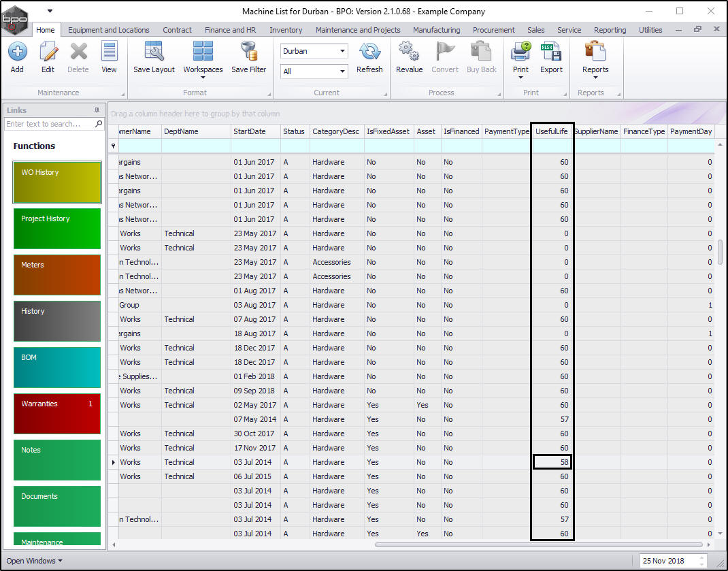728x571 pixels.
Task: Export the list to Excel
Action: pos(551,52)
